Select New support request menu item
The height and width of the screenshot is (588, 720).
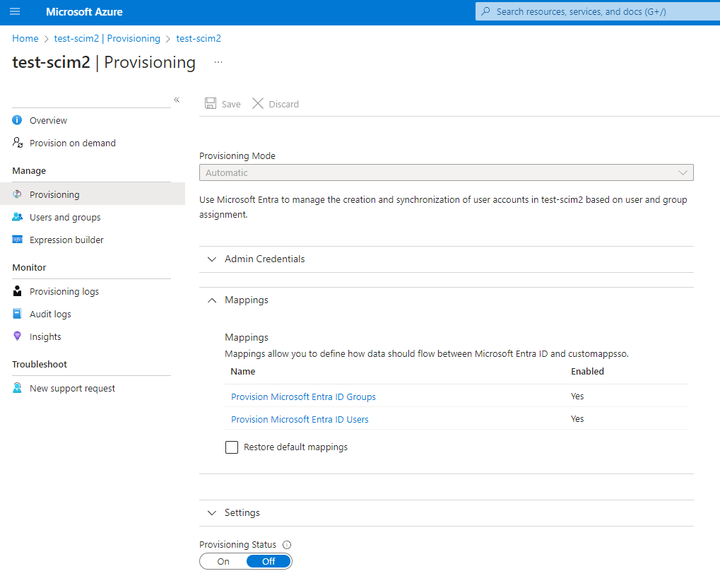pos(72,388)
